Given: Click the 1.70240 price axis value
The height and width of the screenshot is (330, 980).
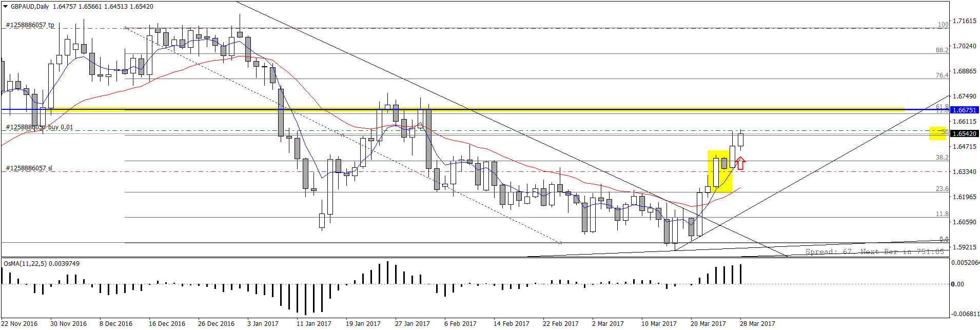Looking at the screenshot, I should 964,46.
